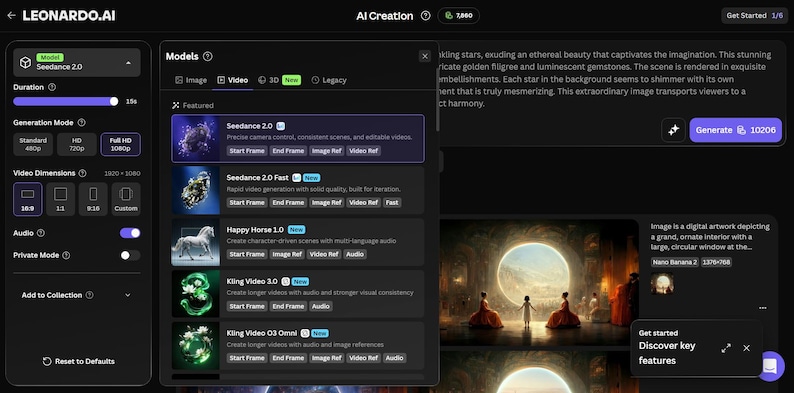Click the 1376×768 resolution tag
This screenshot has width=794, height=393.
click(716, 262)
